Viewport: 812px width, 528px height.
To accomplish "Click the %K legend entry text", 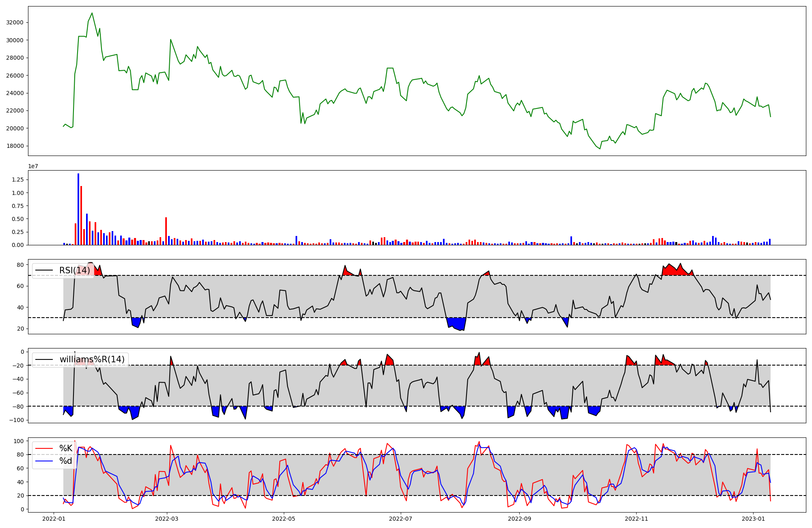I will pos(65,448).
